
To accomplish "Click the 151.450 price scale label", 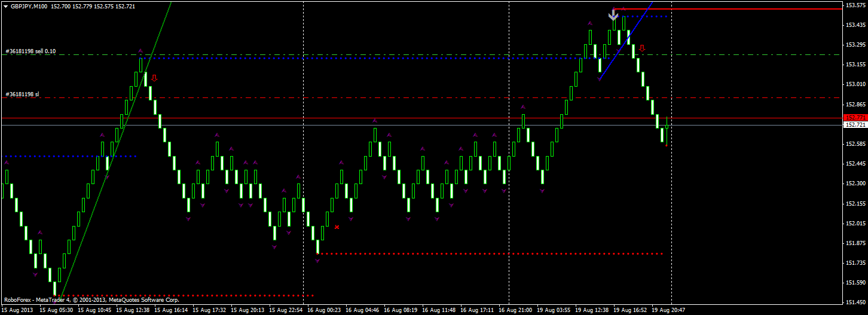I will [x=855, y=302].
